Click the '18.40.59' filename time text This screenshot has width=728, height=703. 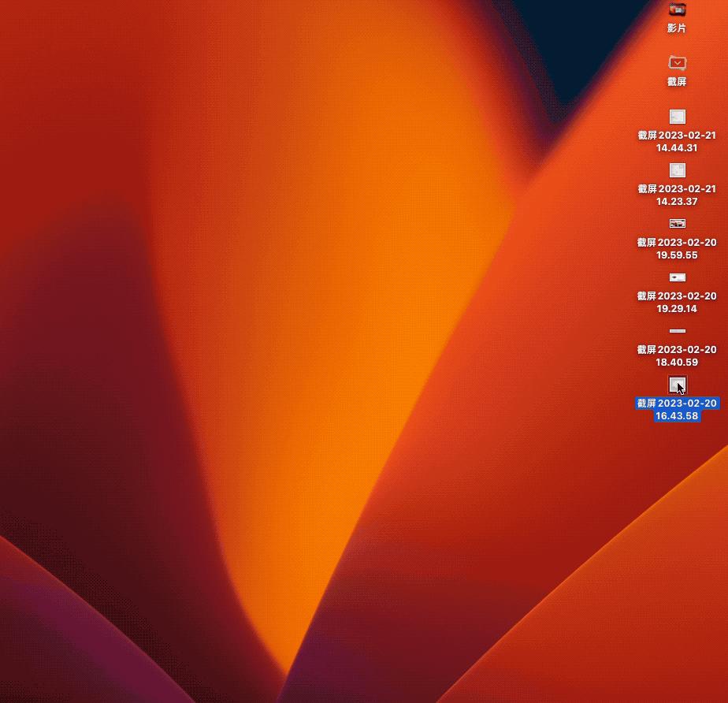[677, 362]
